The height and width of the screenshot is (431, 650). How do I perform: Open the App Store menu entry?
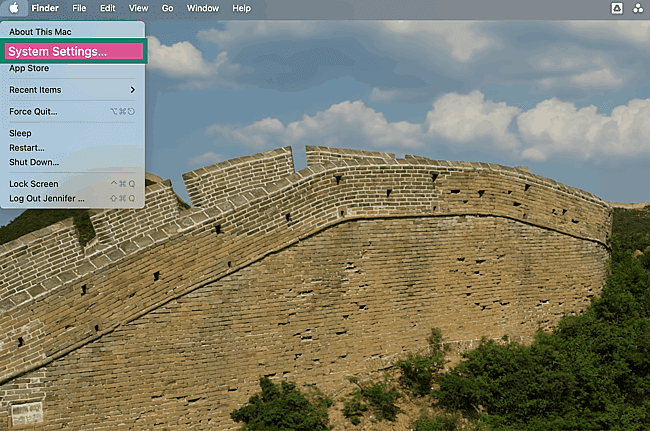pyautogui.click(x=30, y=68)
